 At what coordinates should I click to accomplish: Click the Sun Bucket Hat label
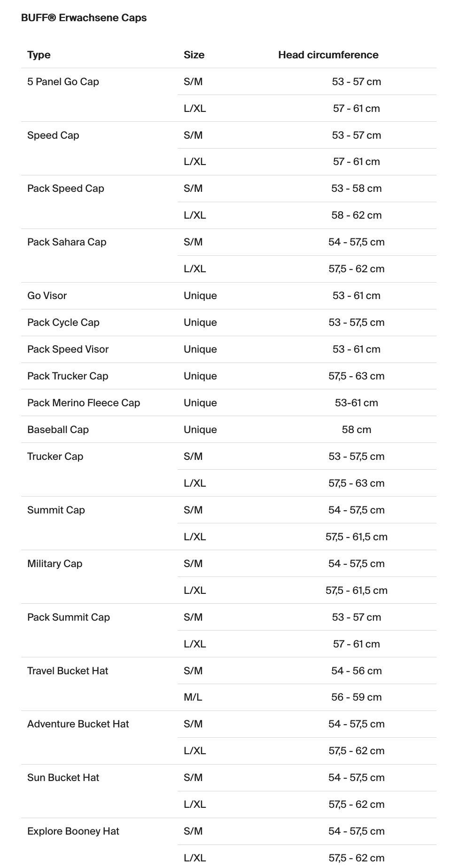pos(63,778)
